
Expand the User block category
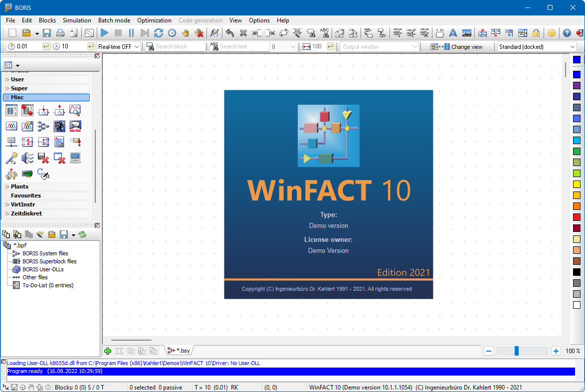coord(46,79)
